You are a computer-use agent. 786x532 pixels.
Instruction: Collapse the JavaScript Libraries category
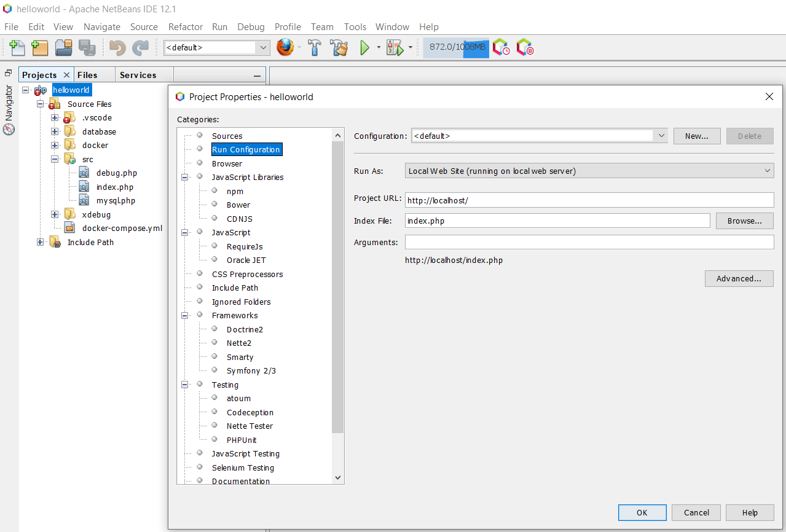pyautogui.click(x=184, y=177)
